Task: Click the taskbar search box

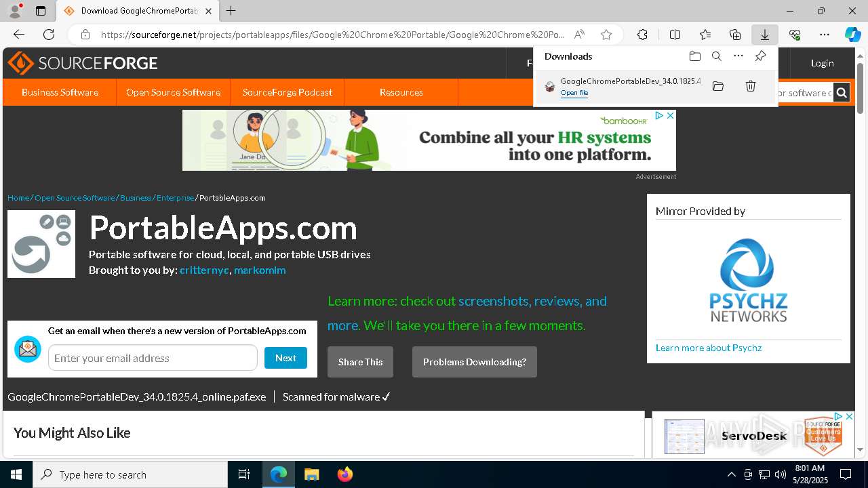Action: [130, 474]
